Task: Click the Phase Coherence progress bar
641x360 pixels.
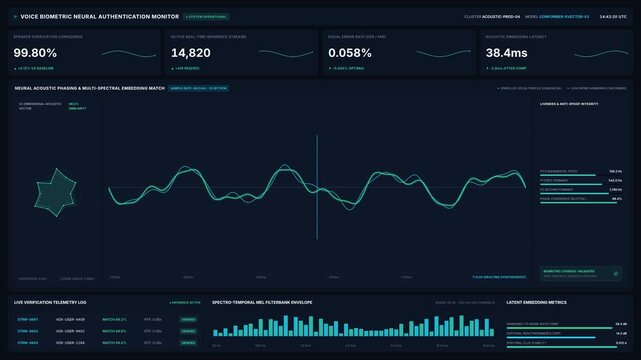Action: click(x=578, y=203)
